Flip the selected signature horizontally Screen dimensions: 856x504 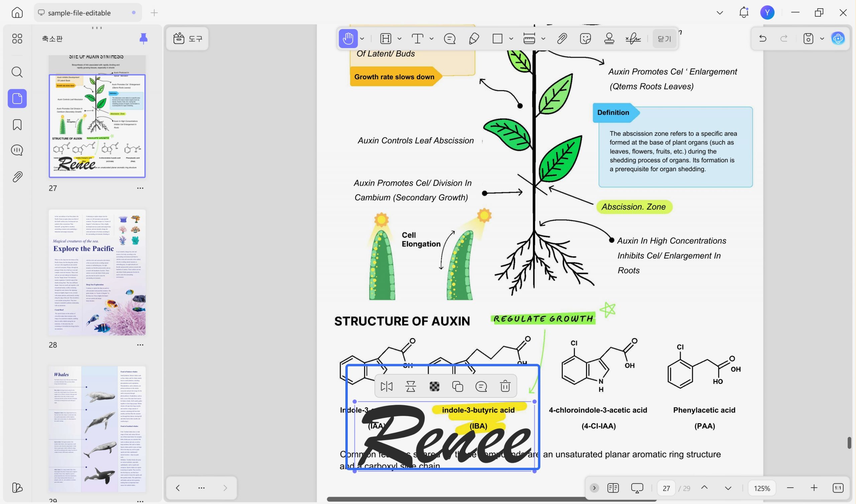pos(387,386)
